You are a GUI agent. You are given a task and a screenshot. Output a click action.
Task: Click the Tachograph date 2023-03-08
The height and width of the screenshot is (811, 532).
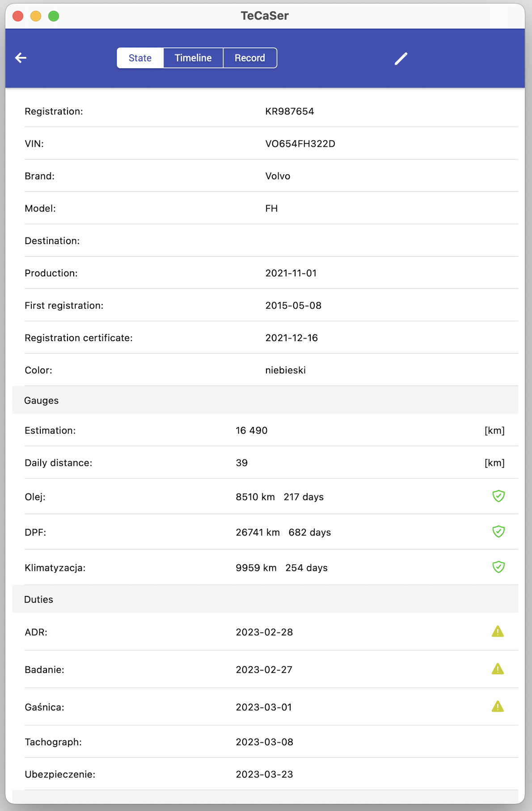tap(265, 742)
